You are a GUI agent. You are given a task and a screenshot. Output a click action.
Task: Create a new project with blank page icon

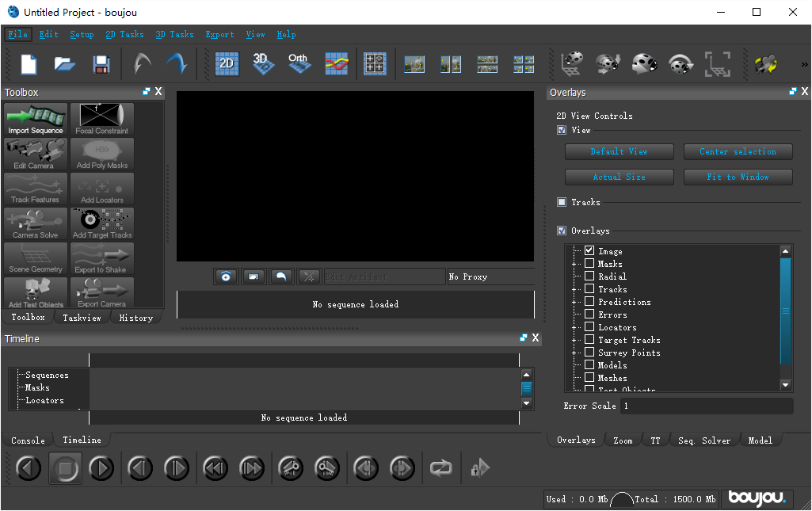point(29,65)
